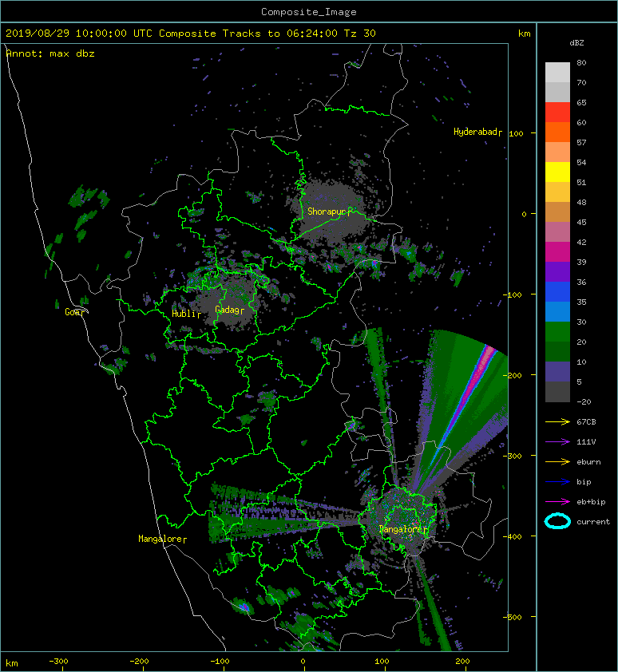The width and height of the screenshot is (618, 672).
Task: Click the yellow 67CB arrow legend icon
Action: point(557,422)
